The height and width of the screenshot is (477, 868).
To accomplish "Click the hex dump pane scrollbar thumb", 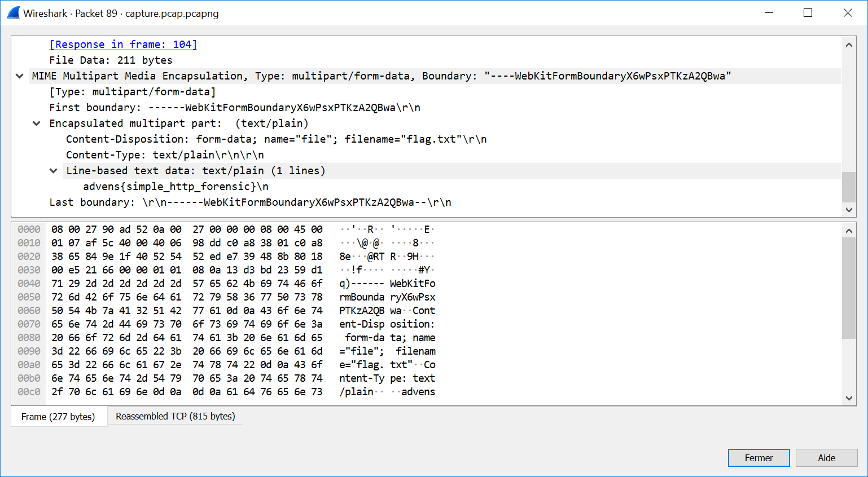I will 849,288.
